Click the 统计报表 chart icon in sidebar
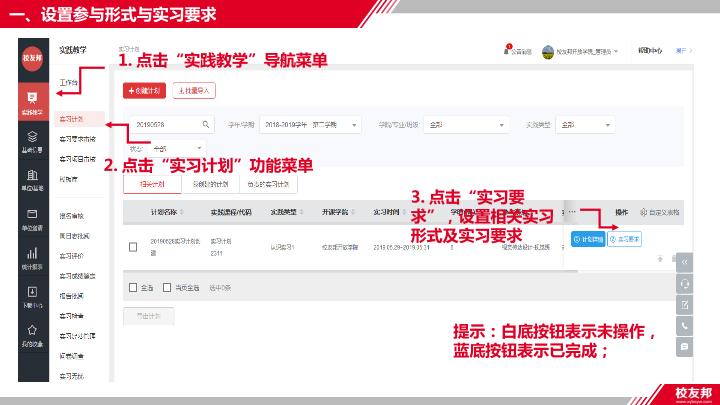This screenshot has width=720, height=405. 32,257
